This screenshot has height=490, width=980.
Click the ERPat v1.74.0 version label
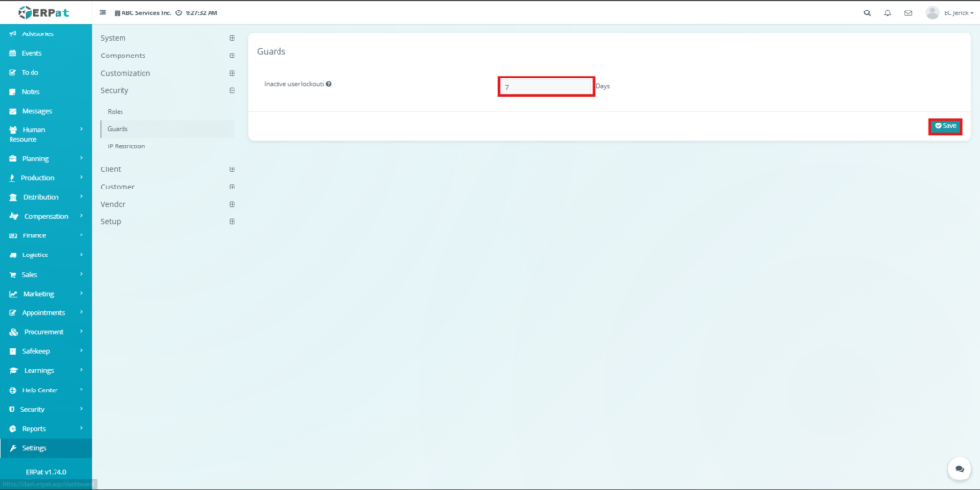(46, 472)
